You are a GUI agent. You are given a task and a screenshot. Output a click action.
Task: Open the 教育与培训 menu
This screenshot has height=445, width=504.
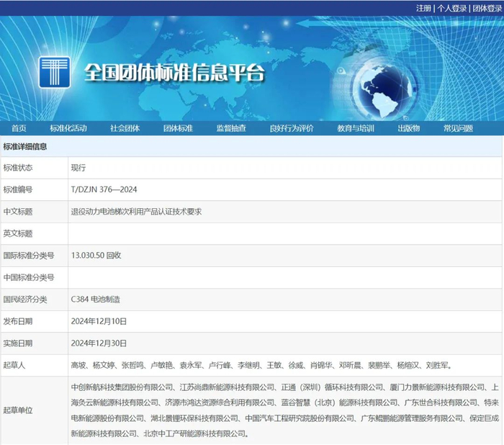point(356,128)
